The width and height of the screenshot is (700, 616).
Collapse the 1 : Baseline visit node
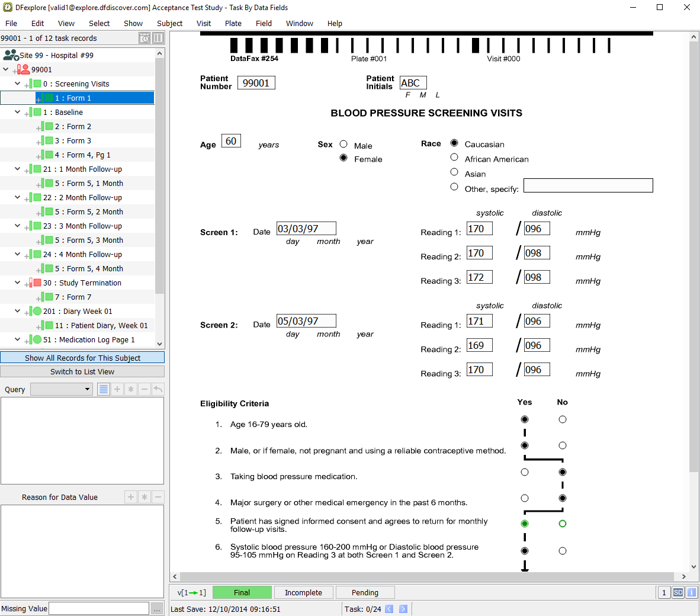click(x=17, y=112)
